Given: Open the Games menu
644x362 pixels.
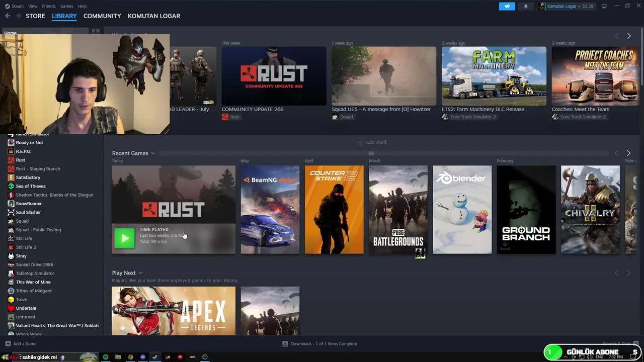Looking at the screenshot, I should point(66,6).
